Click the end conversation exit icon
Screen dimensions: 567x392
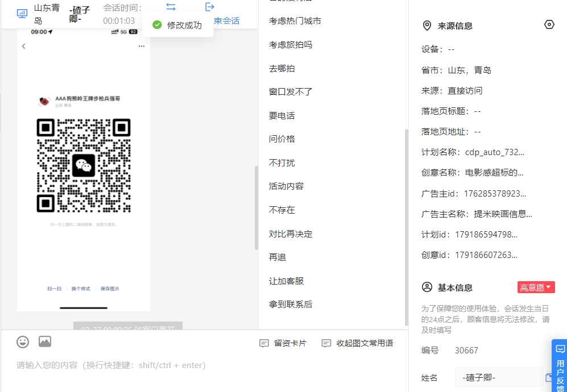point(210,6)
